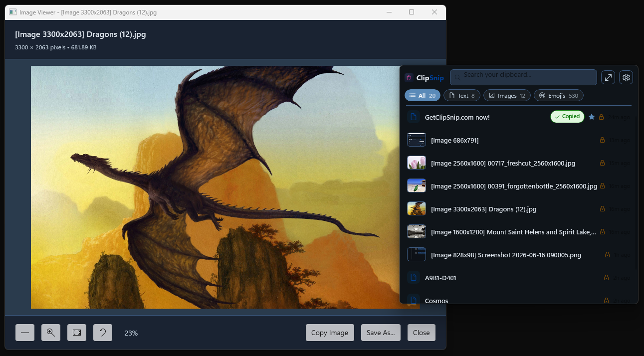Click the magnifier icon in the search box
This screenshot has width=644, height=356.
[x=457, y=77]
